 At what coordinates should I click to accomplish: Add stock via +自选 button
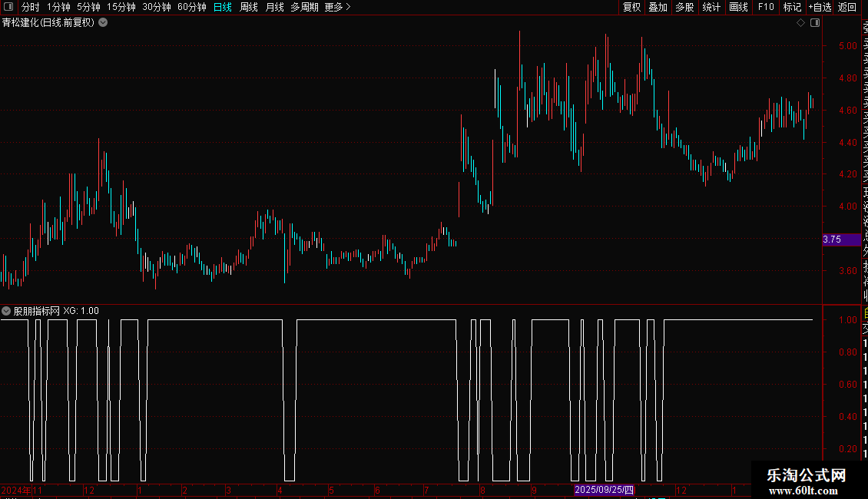click(820, 7)
